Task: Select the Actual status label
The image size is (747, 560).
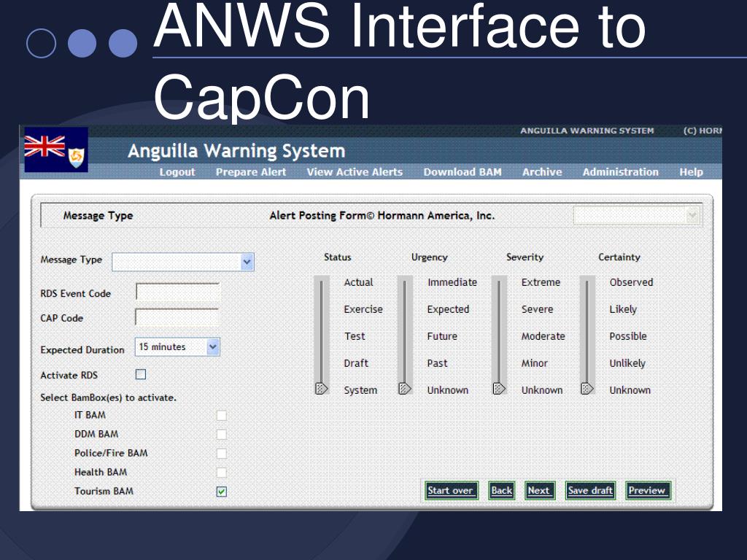Action: pos(358,282)
